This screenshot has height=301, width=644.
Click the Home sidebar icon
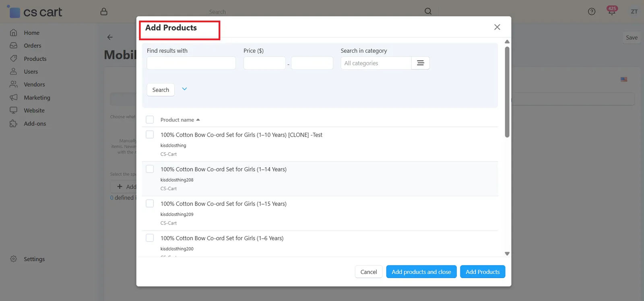(x=13, y=33)
